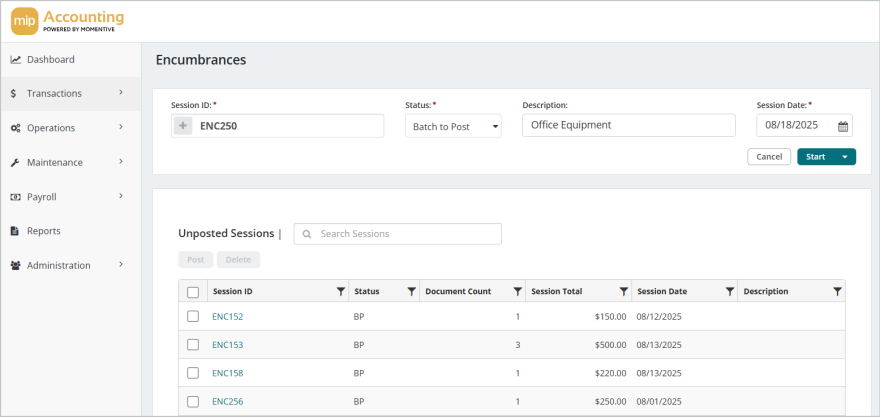
Task: Click the Description field with Office Equipment
Action: click(630, 126)
